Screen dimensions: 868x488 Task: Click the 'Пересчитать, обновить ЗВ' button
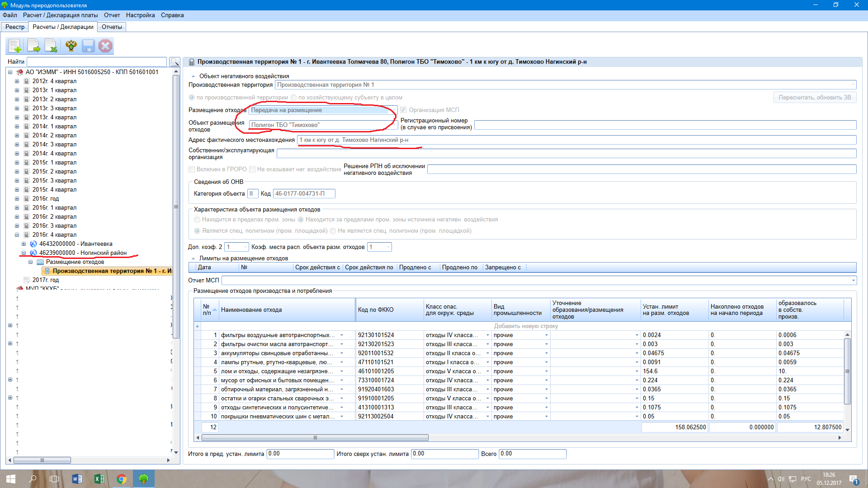click(x=814, y=97)
